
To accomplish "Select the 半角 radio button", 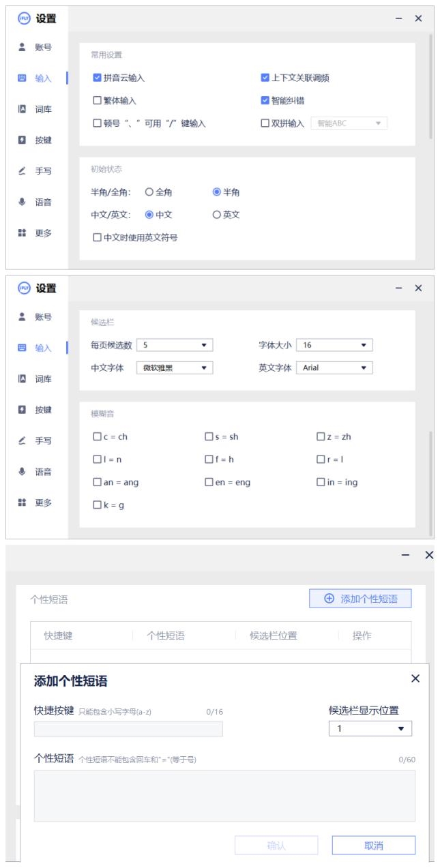I will (217, 192).
